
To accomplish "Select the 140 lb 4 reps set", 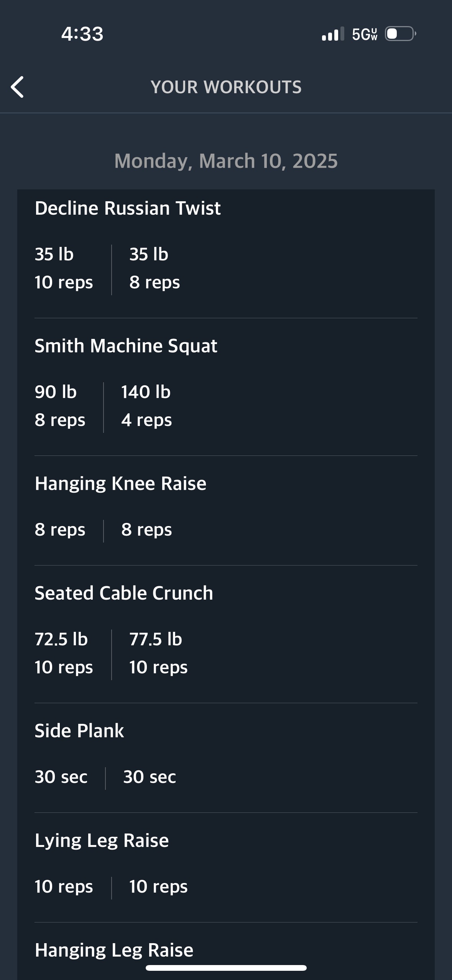I will [146, 406].
